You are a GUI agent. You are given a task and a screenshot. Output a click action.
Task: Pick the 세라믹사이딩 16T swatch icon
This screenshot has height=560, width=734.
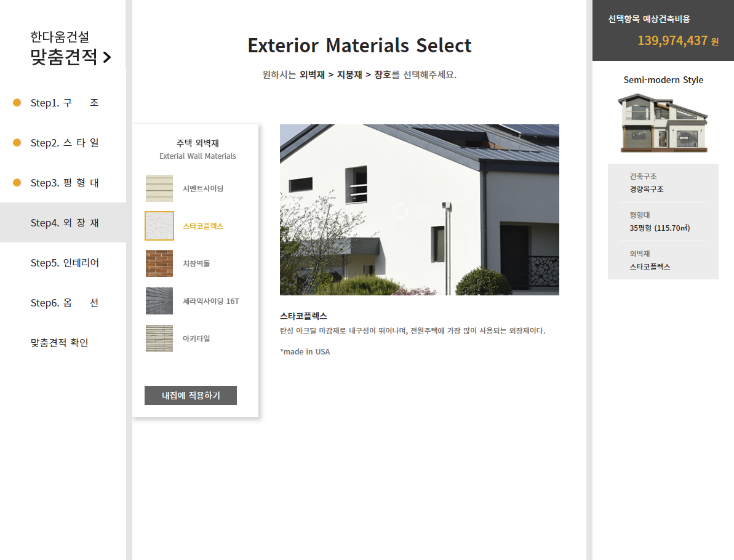pos(159,301)
